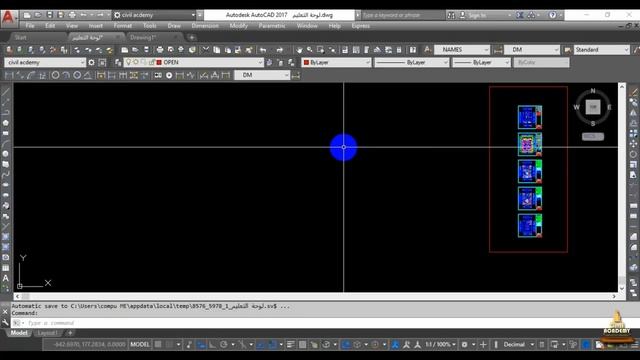Select the Pan hand tool
The image size is (640, 360).
pyautogui.click(x=299, y=50)
